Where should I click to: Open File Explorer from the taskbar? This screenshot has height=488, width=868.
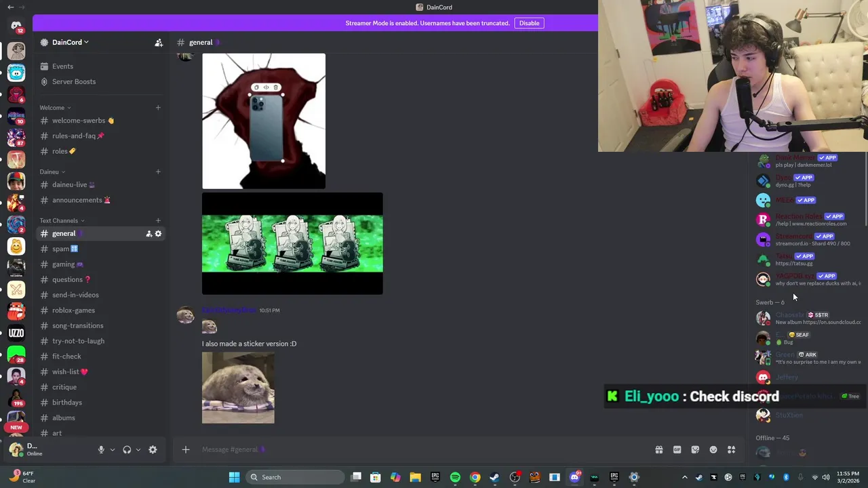(415, 477)
